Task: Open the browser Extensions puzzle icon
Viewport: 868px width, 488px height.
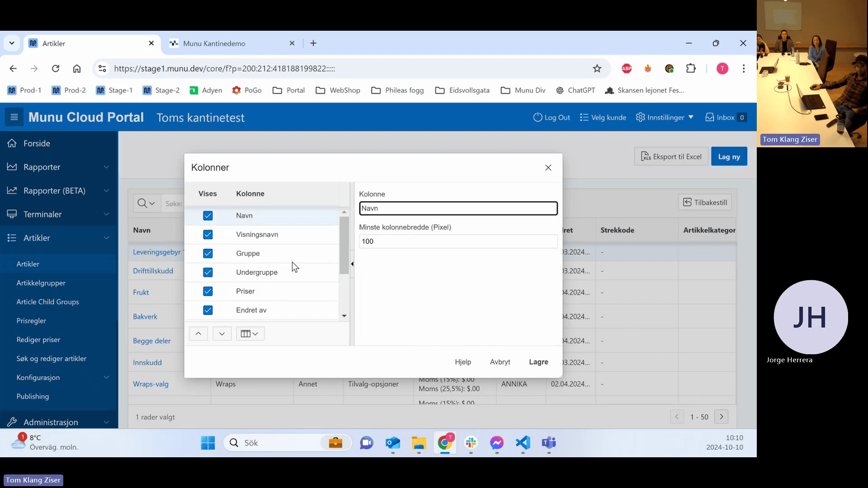Action: (691, 69)
